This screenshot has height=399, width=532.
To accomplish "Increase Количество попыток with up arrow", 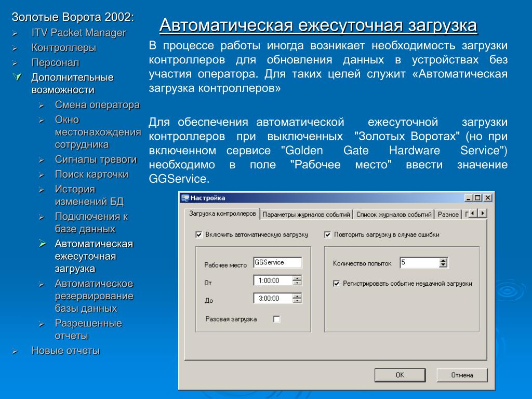I will click(x=443, y=260).
